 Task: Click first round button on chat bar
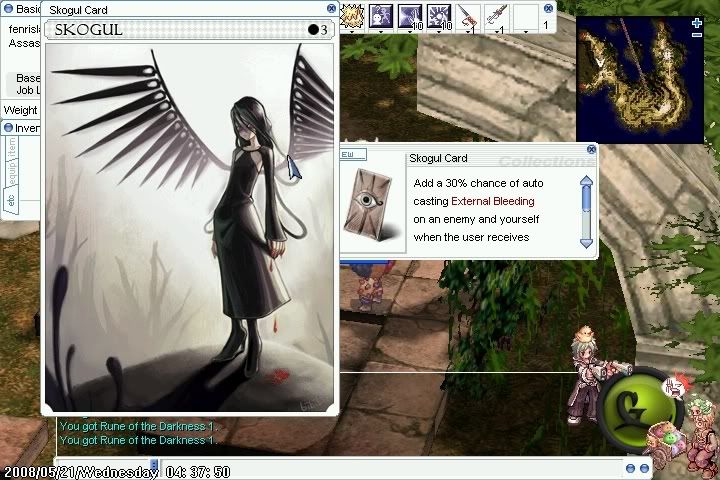pos(630,469)
